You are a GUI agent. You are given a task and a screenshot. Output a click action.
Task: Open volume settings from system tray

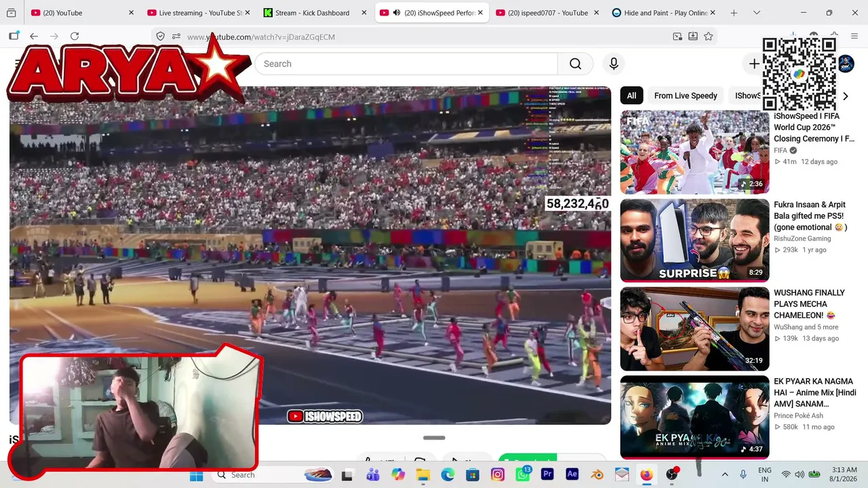pyautogui.click(x=800, y=474)
